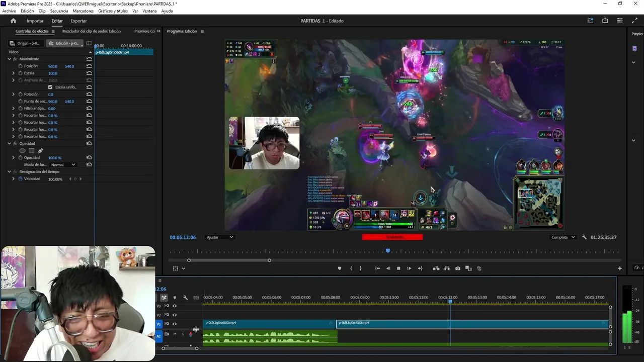Collapse the Opacidad section
The image size is (644, 362).
pyautogui.click(x=9, y=143)
